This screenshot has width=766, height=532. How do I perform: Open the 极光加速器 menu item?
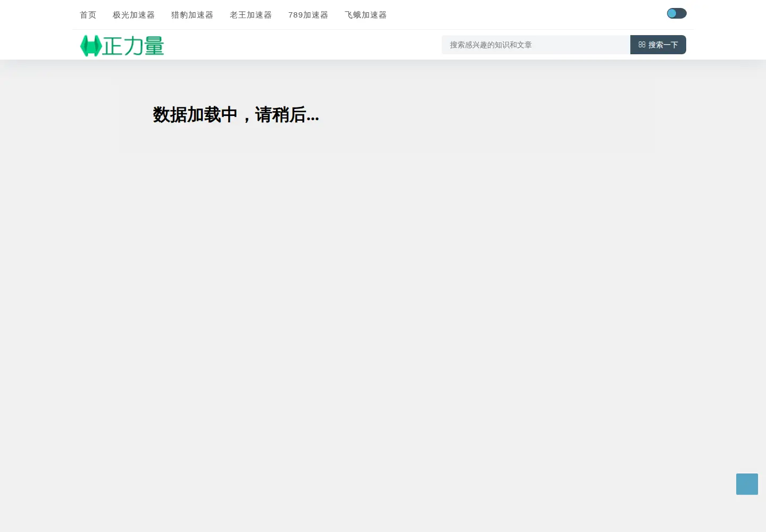(134, 15)
